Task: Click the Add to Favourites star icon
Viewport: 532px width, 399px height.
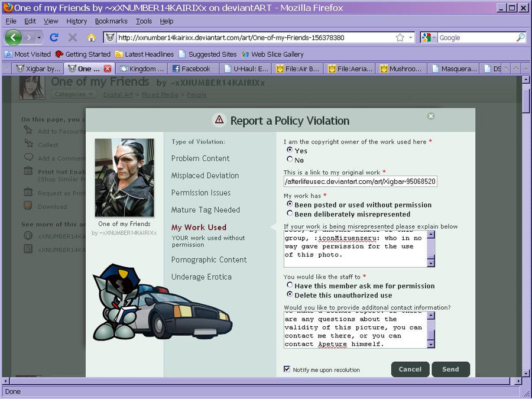Action: 28,130
